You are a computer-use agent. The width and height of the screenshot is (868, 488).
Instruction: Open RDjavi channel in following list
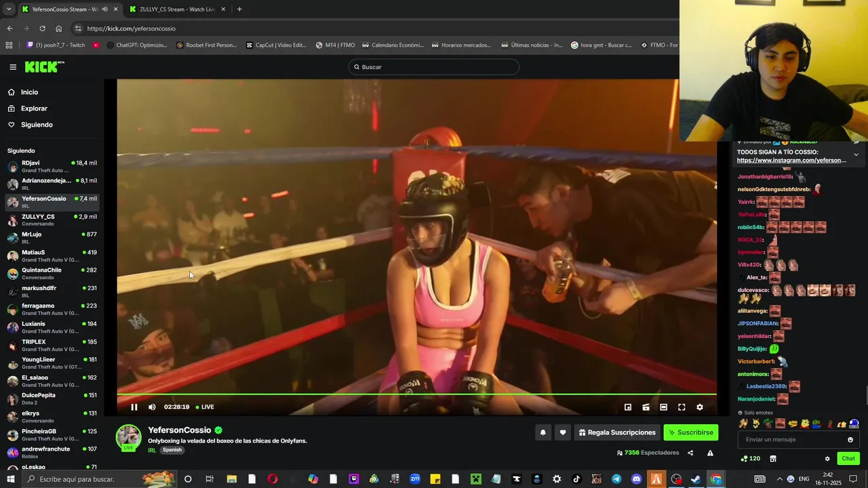[52, 166]
